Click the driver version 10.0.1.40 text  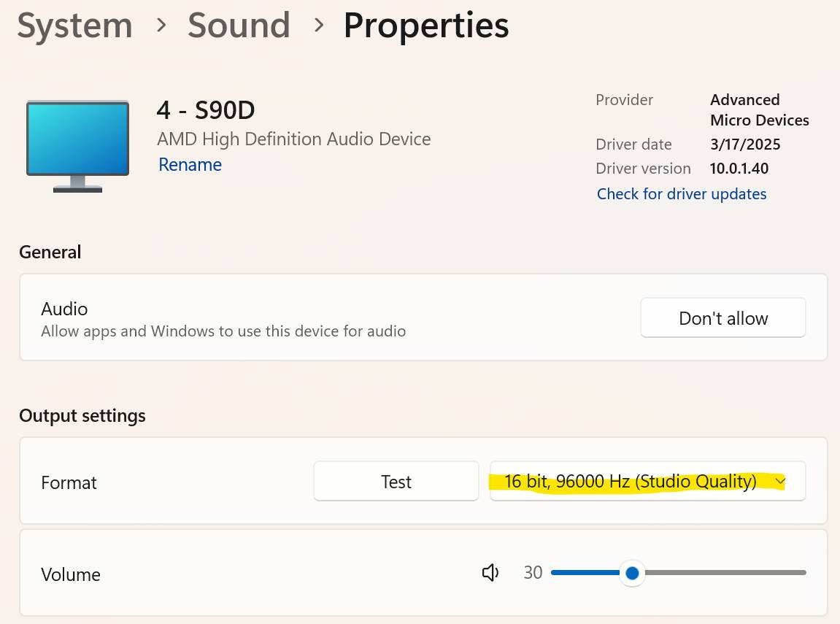point(739,169)
